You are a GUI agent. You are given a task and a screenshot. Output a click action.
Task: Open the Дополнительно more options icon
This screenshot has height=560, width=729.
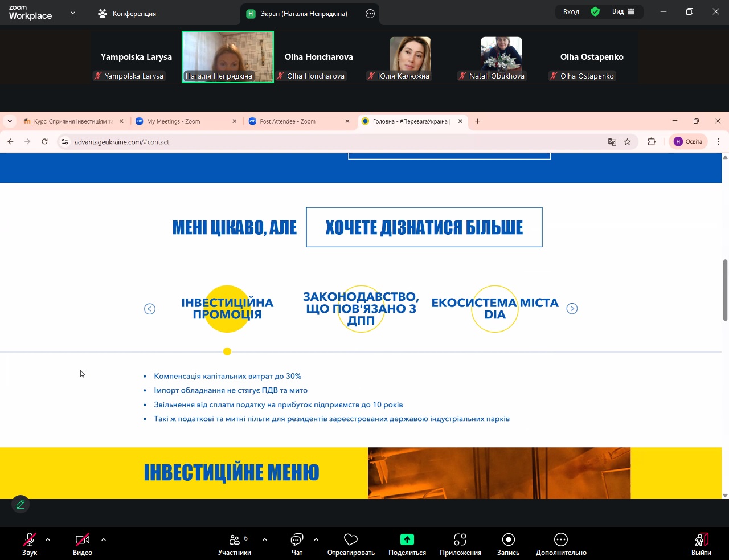tap(560, 539)
